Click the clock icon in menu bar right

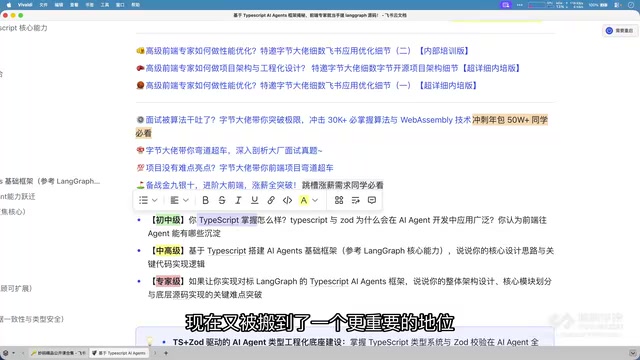pos(631,5)
